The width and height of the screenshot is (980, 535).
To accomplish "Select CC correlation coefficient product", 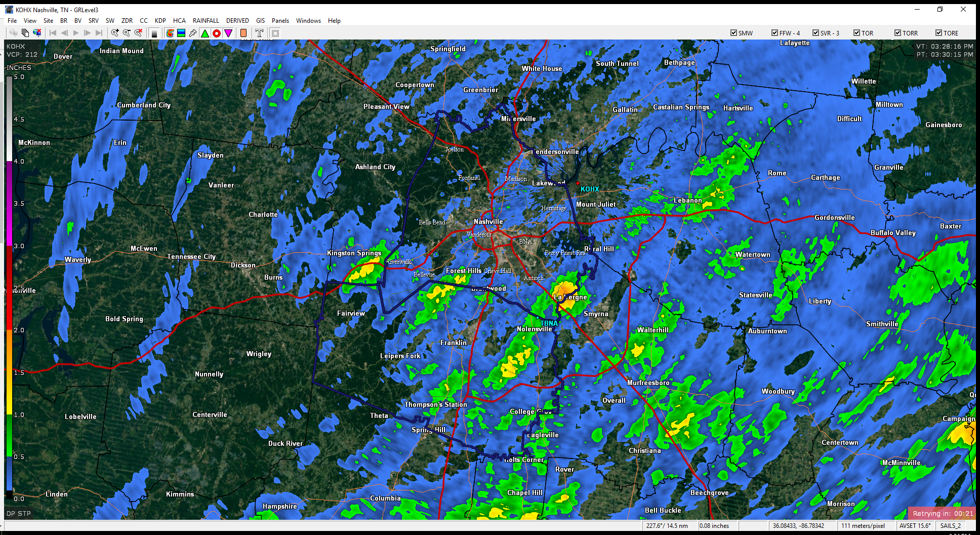I will click(x=144, y=21).
